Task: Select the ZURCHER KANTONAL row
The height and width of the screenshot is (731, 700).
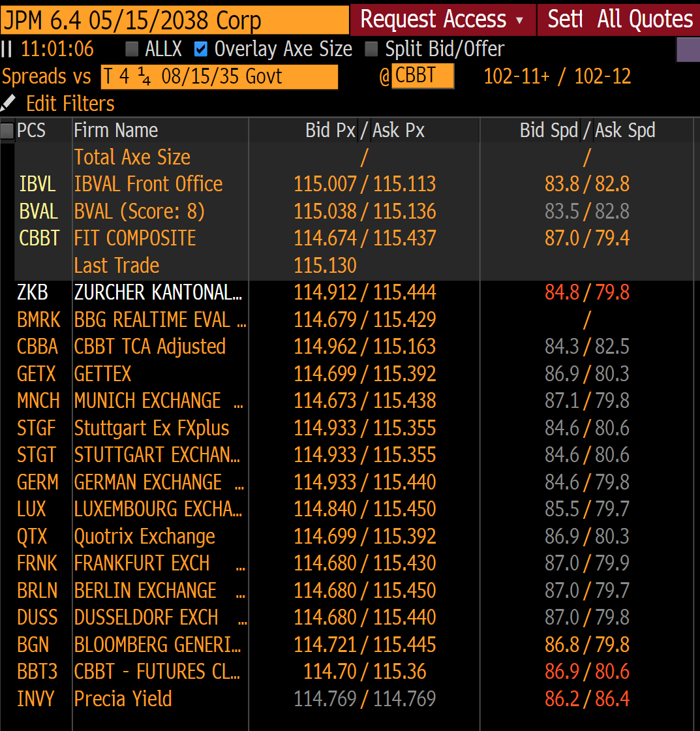Action: pos(354,292)
